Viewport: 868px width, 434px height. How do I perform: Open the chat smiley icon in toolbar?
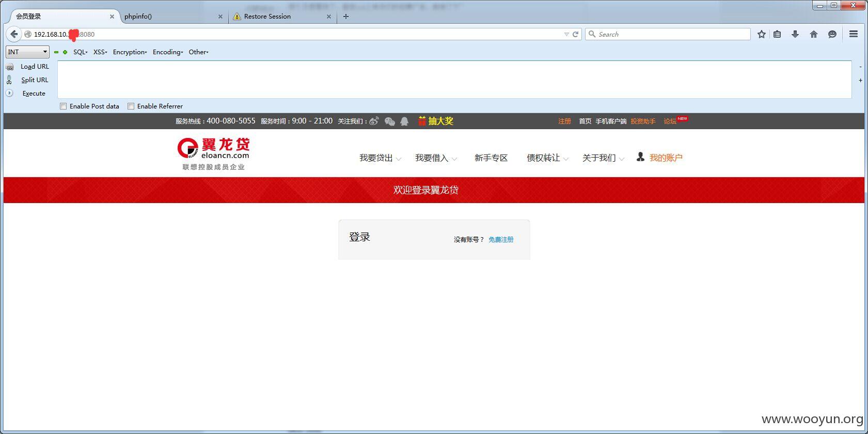832,34
